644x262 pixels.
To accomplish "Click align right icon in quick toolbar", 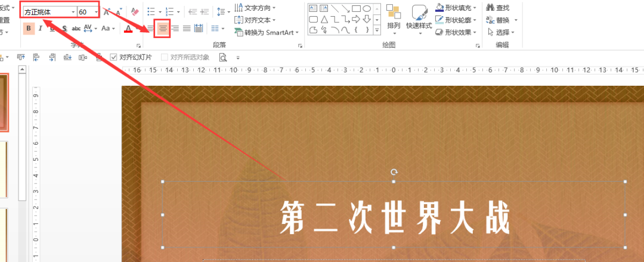I will click(52, 57).
